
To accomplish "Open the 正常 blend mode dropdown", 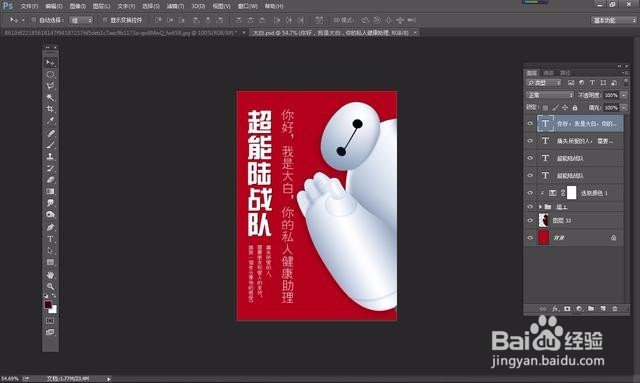I will pyautogui.click(x=550, y=95).
